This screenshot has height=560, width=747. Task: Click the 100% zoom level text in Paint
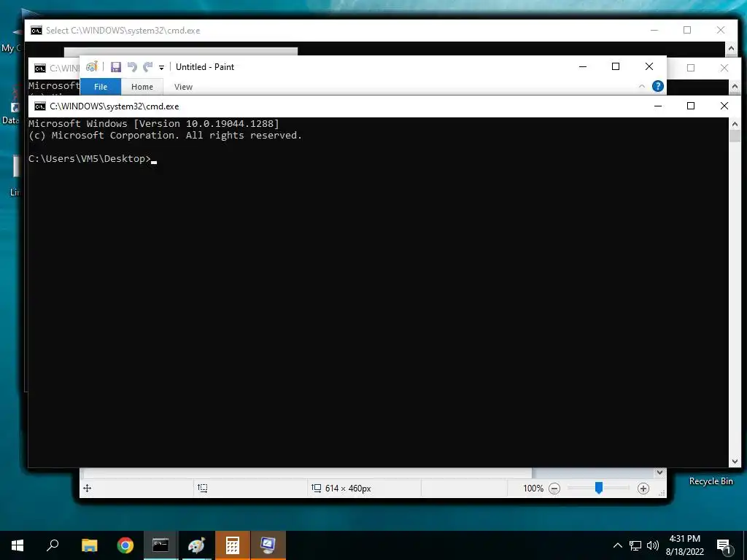(x=533, y=489)
